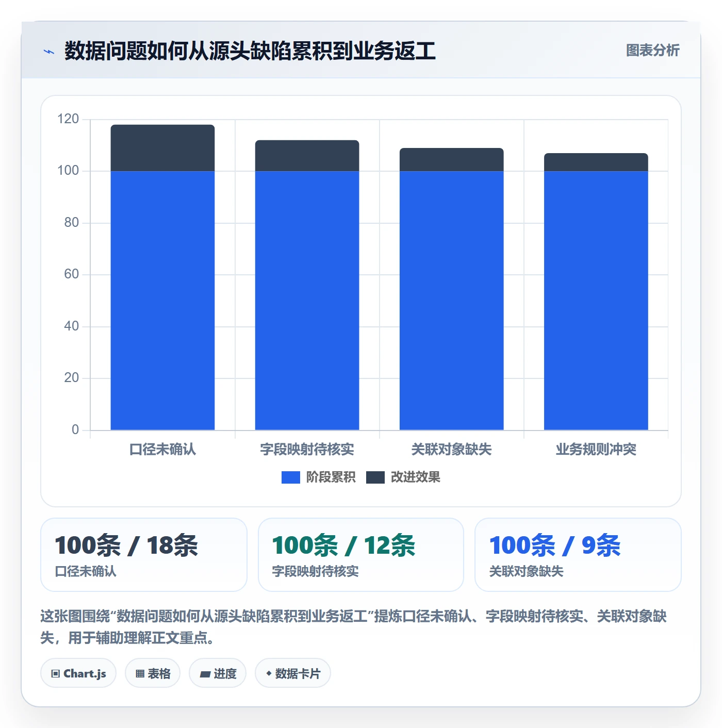Click the 字段映射待核实 x-axis label
The image size is (722, 728).
[x=307, y=450]
